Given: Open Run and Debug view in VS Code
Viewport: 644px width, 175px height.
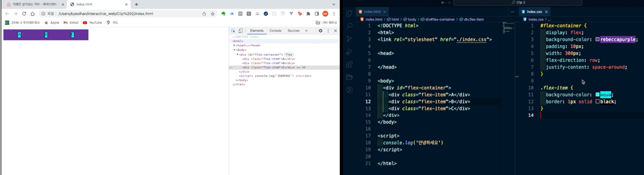Looking at the screenshot, I should click(349, 52).
